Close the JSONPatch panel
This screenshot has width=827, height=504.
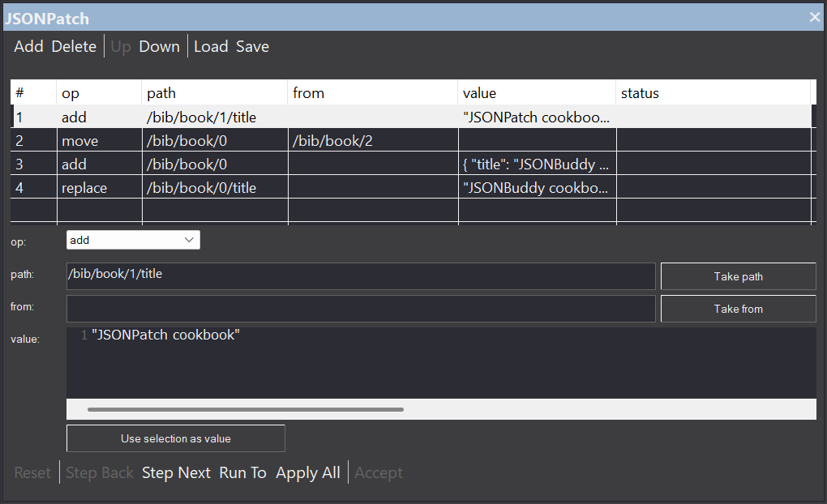(x=815, y=17)
